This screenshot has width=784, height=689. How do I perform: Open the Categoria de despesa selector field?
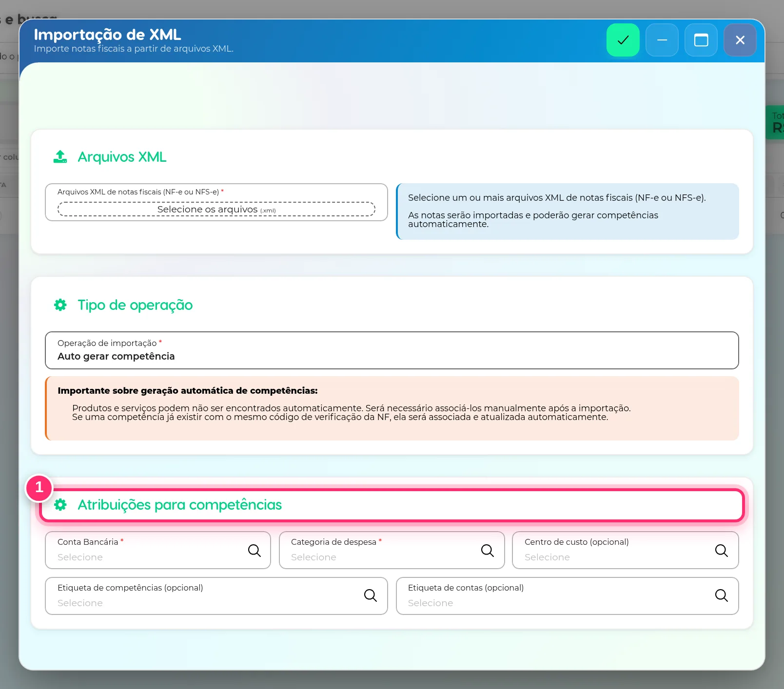tap(392, 550)
